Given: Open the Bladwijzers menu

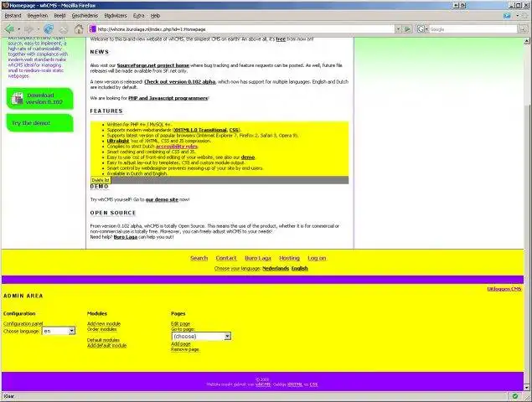Looking at the screenshot, I should pos(116,16).
